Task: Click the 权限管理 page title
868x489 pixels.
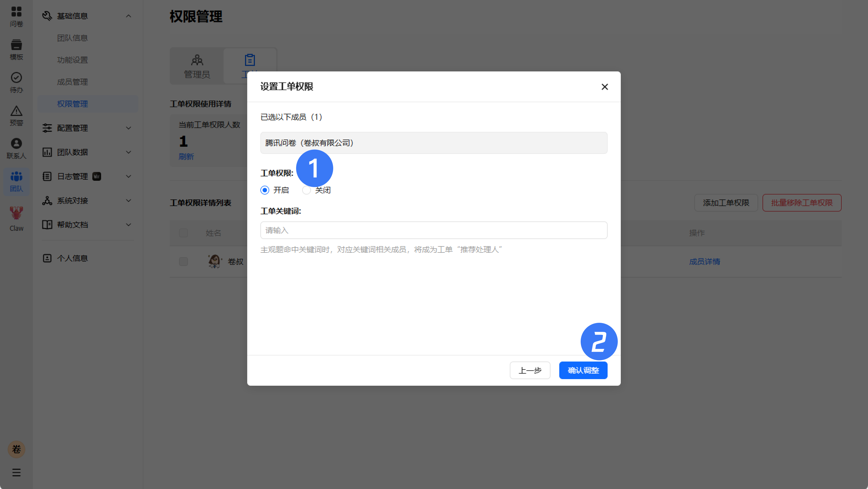Action: pos(196,16)
